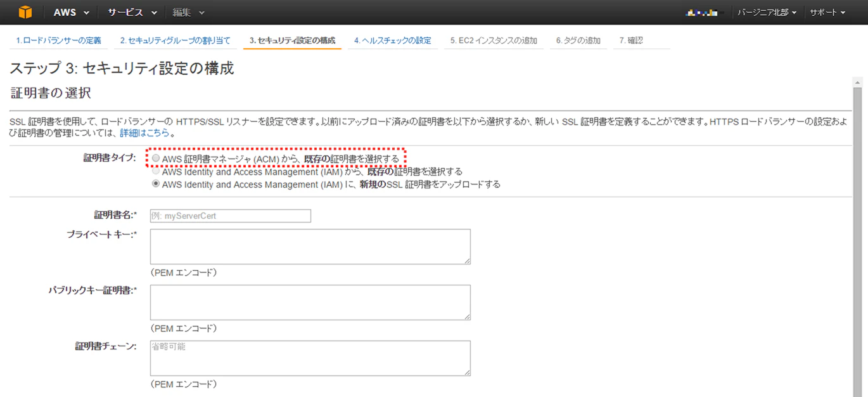Viewport: 868px width, 397px height.
Task: Go to step 1 ロードバランサーの定義 tab
Action: [58, 41]
